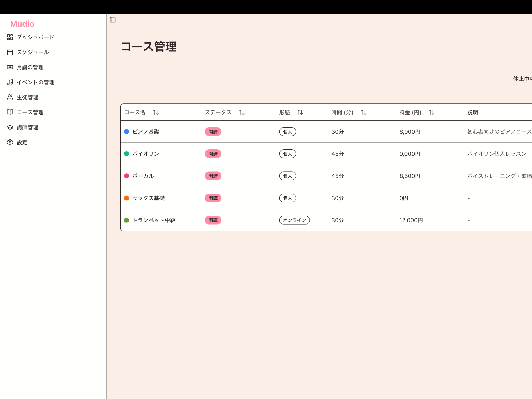This screenshot has height=399, width=532.
Task: Click 開講 badge in バイオリン row
Action: coord(213,154)
